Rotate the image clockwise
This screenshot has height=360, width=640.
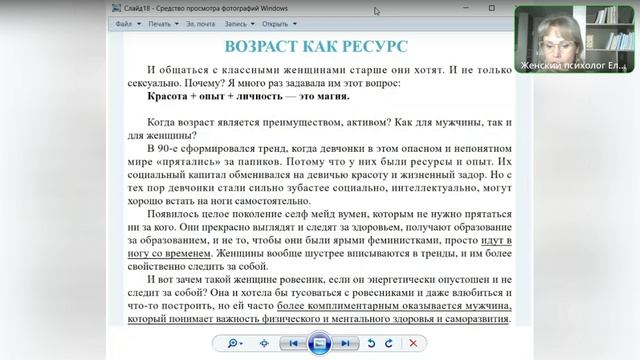pos(389,343)
